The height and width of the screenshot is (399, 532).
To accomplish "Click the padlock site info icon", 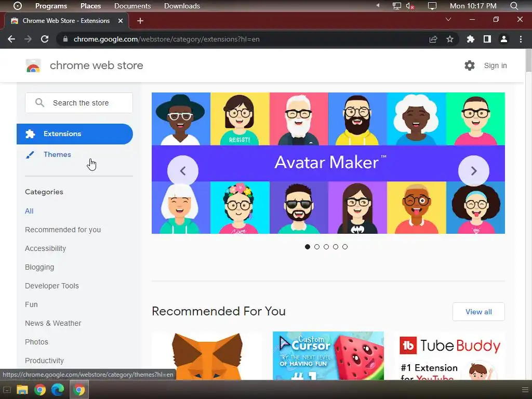I will pyautogui.click(x=65, y=39).
